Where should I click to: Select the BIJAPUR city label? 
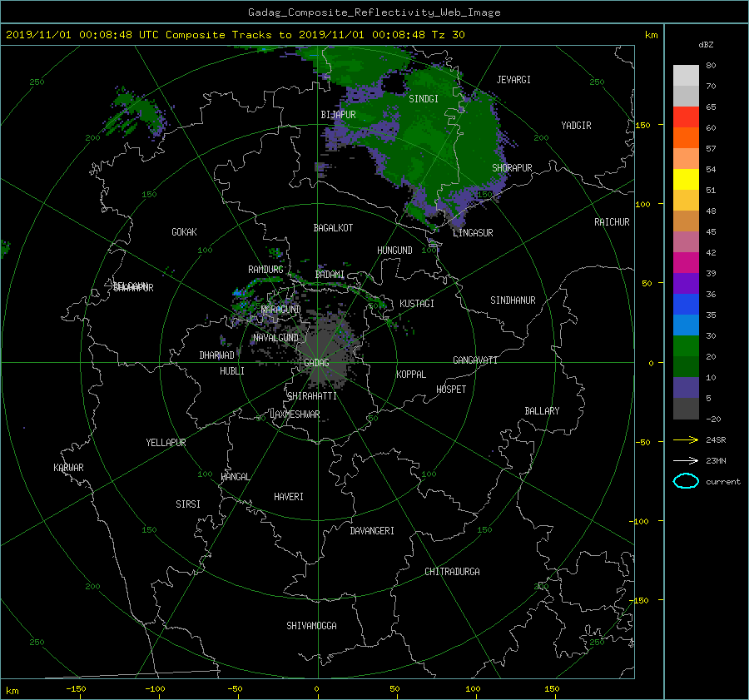pos(338,115)
